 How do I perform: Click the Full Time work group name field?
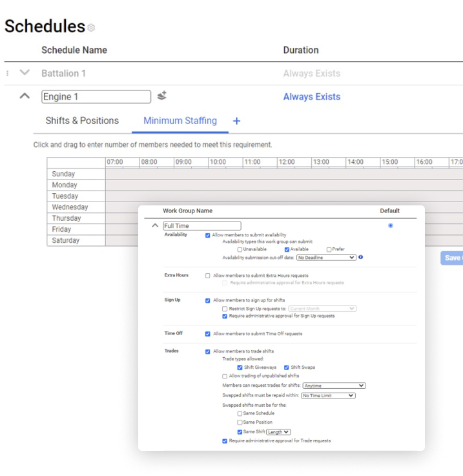click(x=202, y=226)
